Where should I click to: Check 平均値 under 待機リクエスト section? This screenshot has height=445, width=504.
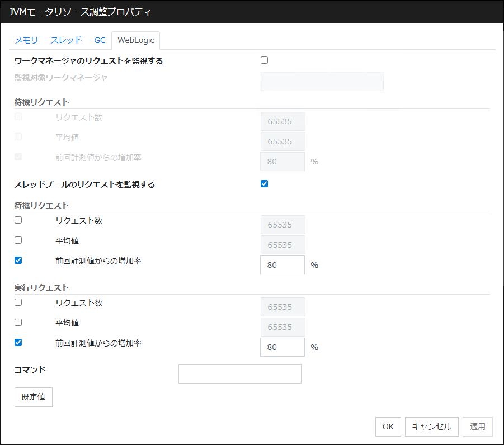(17, 240)
